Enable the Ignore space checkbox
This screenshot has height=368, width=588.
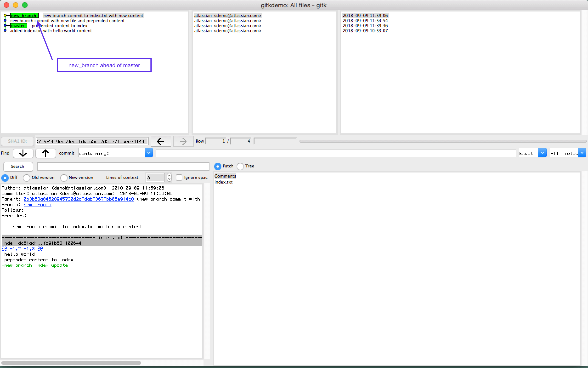[179, 178]
